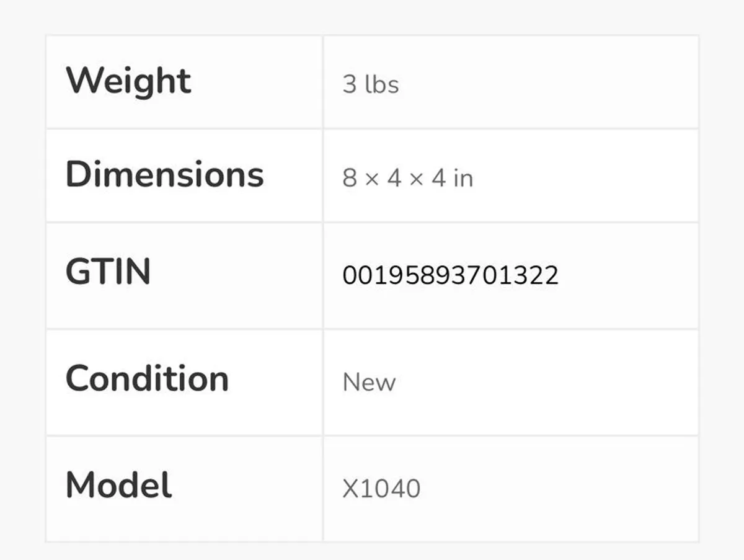The height and width of the screenshot is (560, 744).
Task: Select the 3 lbs weight value
Action: [370, 84]
